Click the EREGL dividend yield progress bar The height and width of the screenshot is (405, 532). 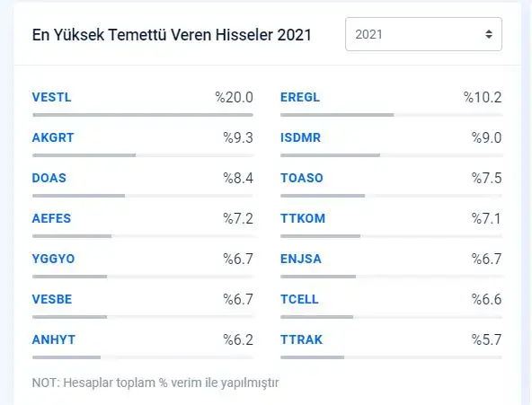point(391,115)
